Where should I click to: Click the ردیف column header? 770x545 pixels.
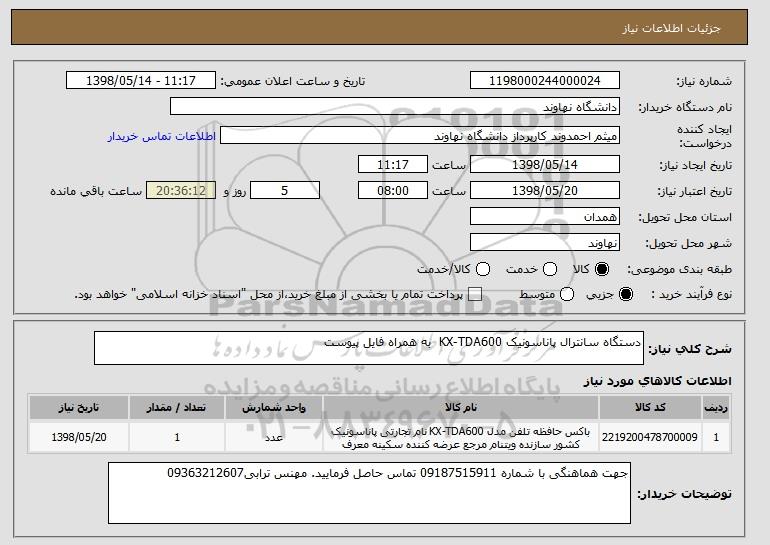716,408
